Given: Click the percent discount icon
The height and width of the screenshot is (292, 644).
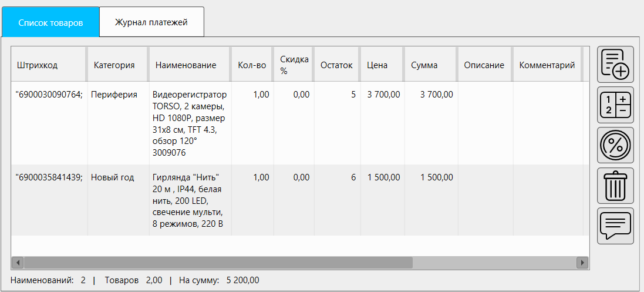Looking at the screenshot, I should click(x=615, y=145).
